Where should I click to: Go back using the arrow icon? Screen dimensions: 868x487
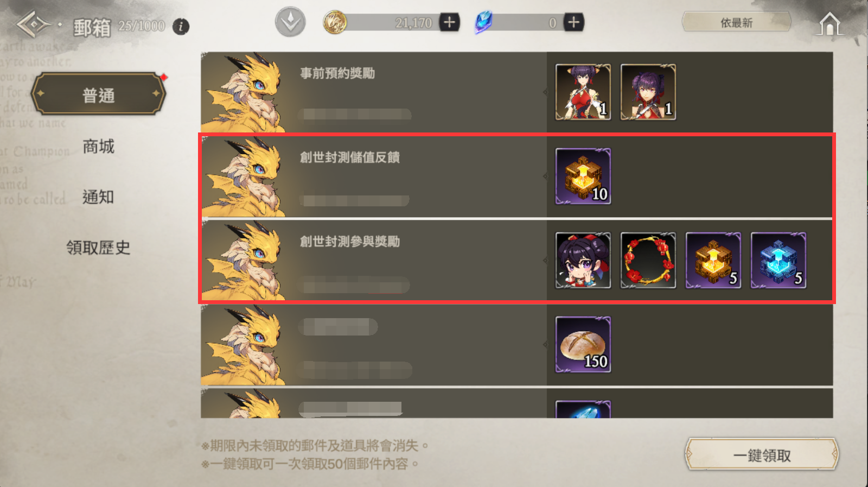coord(34,24)
